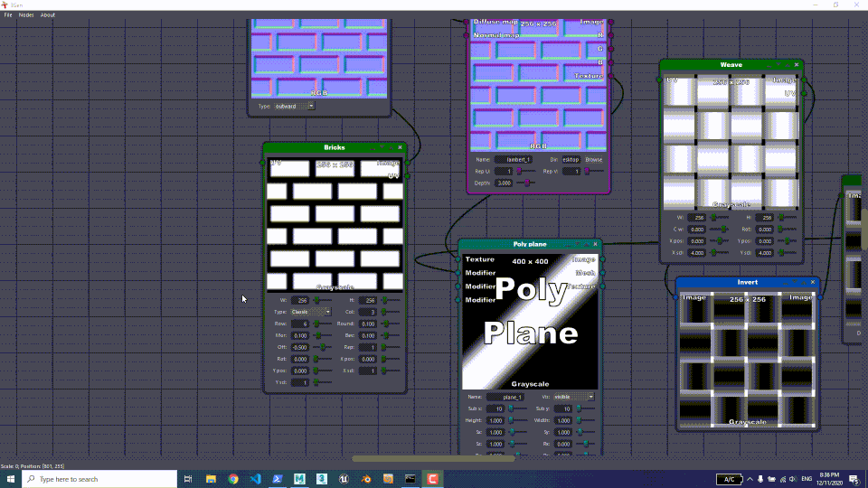Viewport: 868px width, 488px height.
Task: Open Visual Studio Code from the taskbar
Action: click(x=255, y=479)
